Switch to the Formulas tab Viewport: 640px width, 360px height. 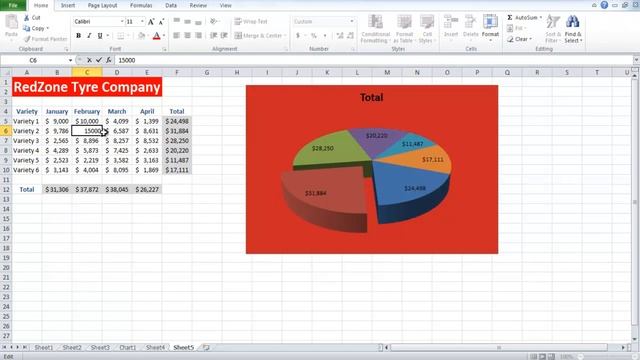click(141, 5)
